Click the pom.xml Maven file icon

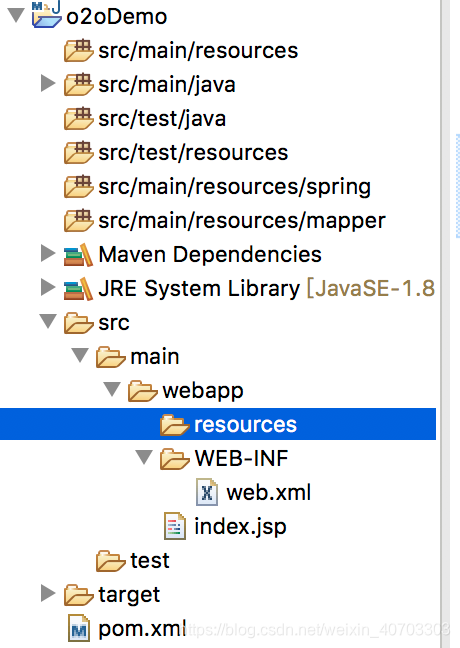[x=79, y=629]
